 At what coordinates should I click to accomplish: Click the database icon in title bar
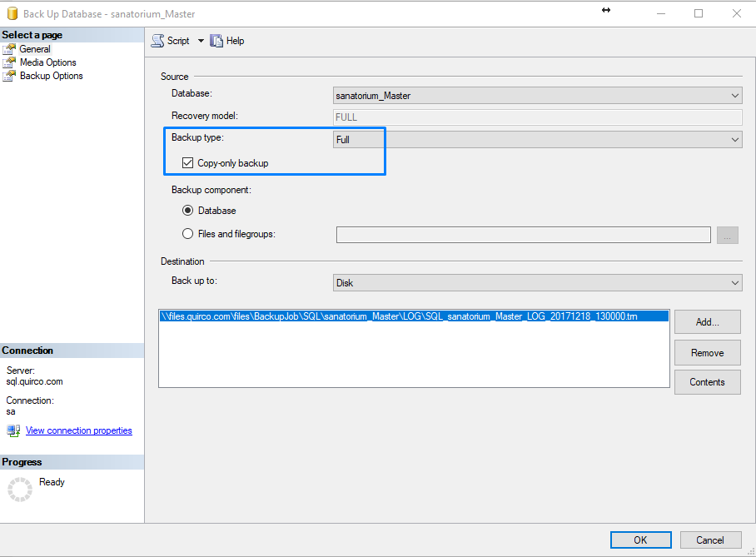12,14
